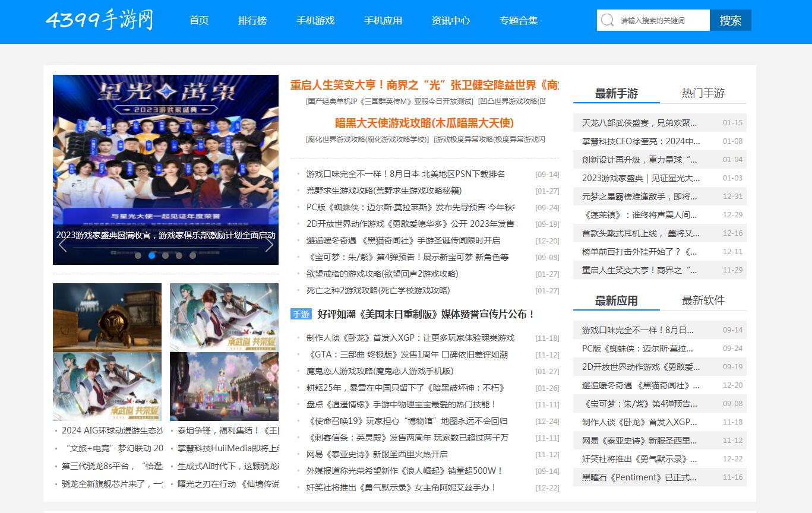812x513 pixels.
Task: Open 排行榜 navigation item
Action: (x=252, y=20)
